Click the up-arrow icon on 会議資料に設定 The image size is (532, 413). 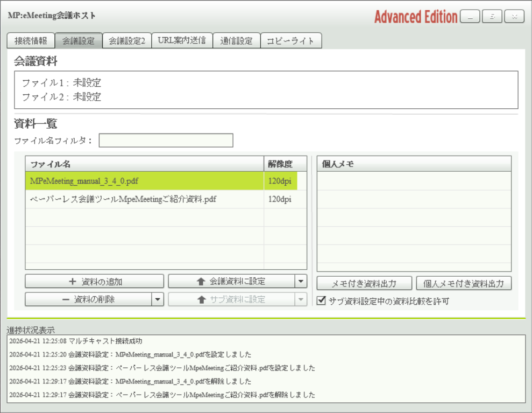point(201,281)
